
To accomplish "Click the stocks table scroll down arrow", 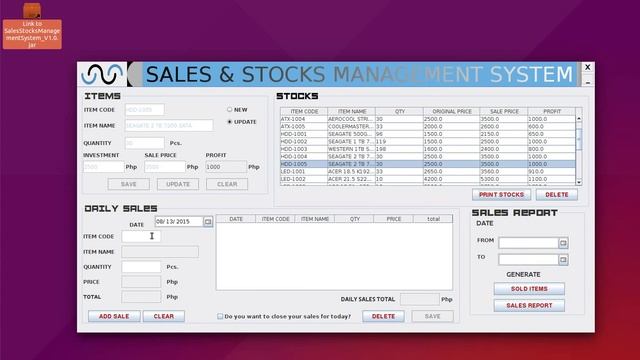I will coord(579,182).
